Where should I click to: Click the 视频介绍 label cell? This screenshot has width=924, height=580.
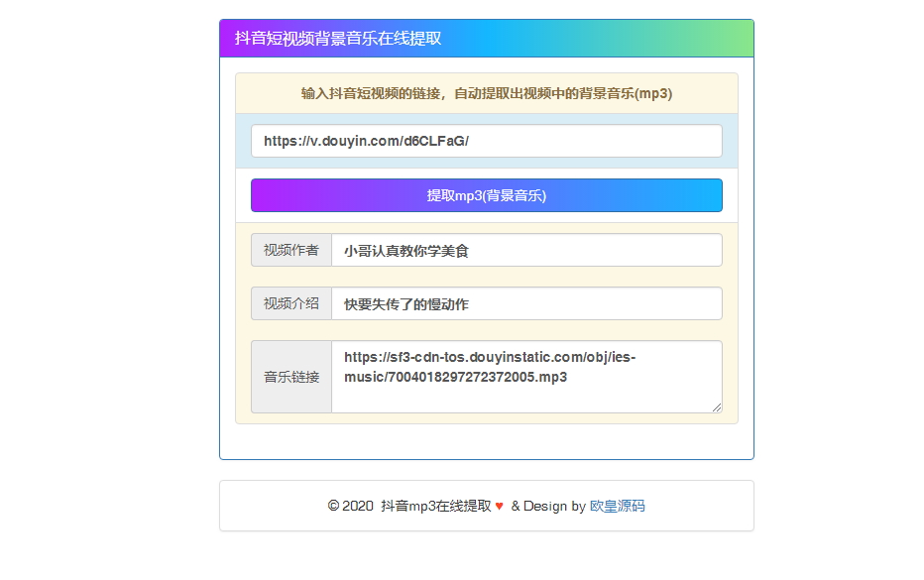point(290,303)
